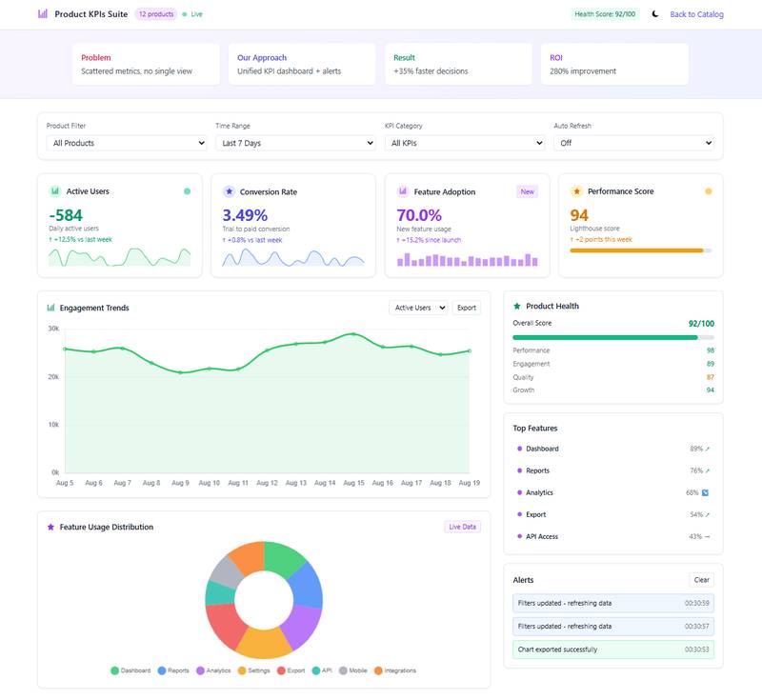This screenshot has width=762, height=700.
Task: Export the Engagement Trends chart
Action: (x=466, y=308)
